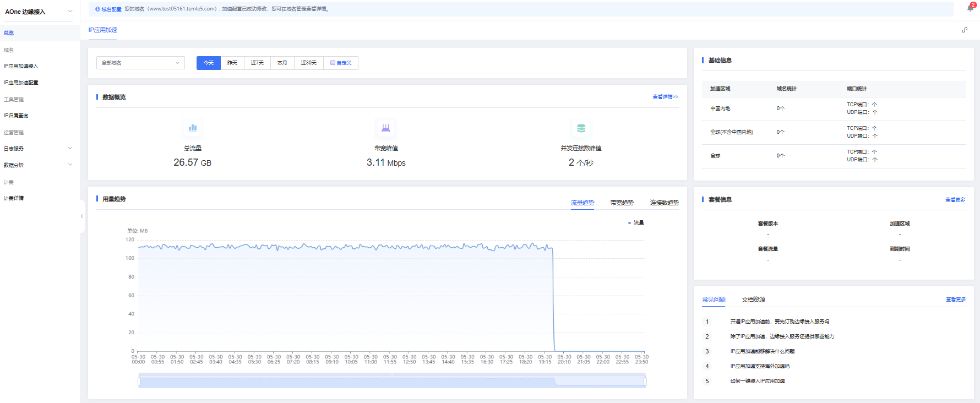Open the 全部域名 domain dropdown
This screenshot has width=980, height=403.
140,63
